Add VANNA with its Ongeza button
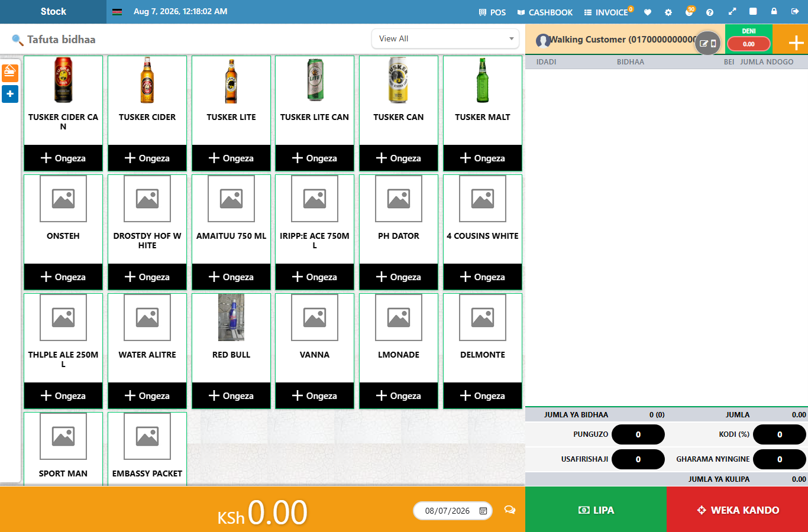Screen dimensions: 808x532 (x=315, y=395)
